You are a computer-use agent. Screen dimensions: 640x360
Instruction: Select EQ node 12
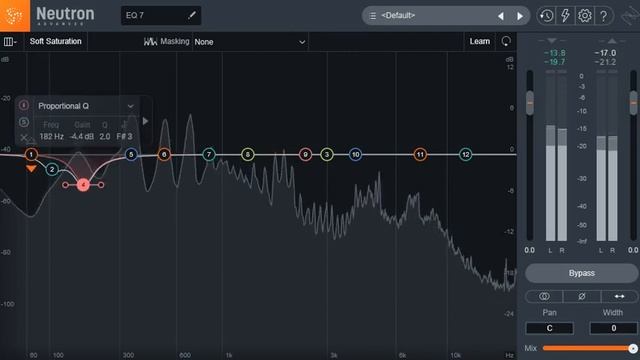(466, 154)
